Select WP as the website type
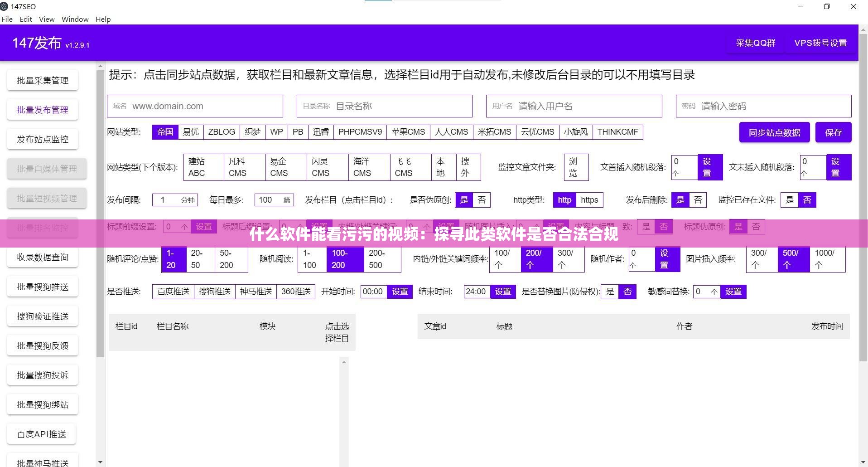868x467 pixels. (276, 131)
